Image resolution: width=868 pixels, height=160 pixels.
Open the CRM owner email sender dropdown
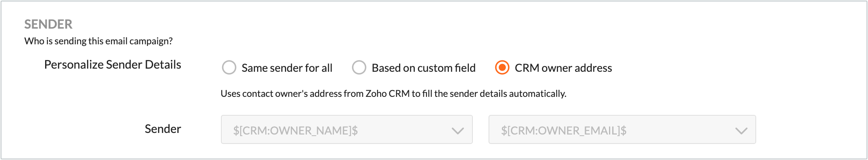622,130
